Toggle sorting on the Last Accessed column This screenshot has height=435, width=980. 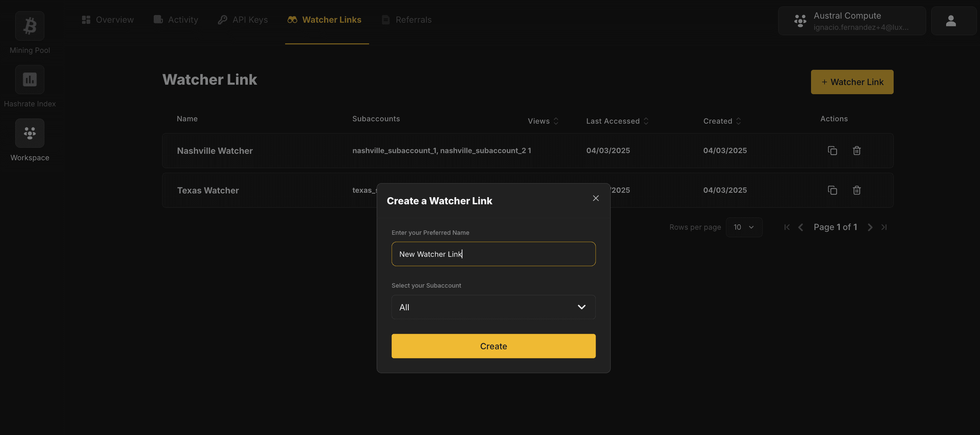[646, 121]
